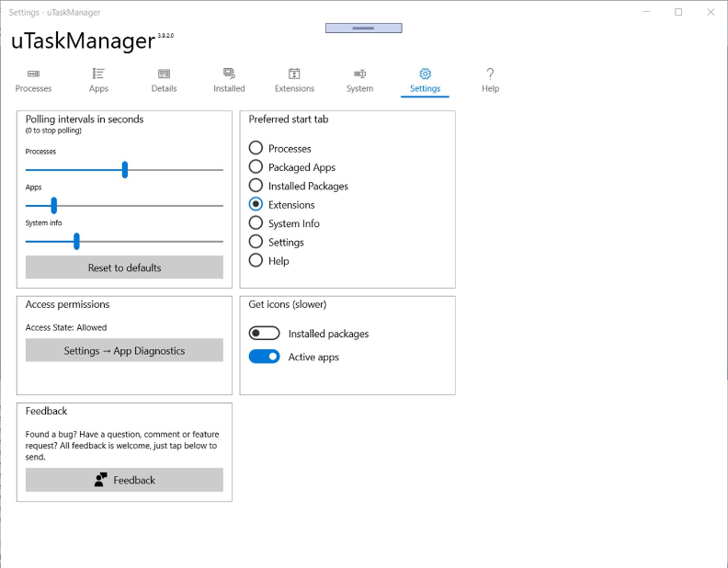Select the Extensions radio button
Viewport: 728px width, 568px height.
click(x=256, y=204)
